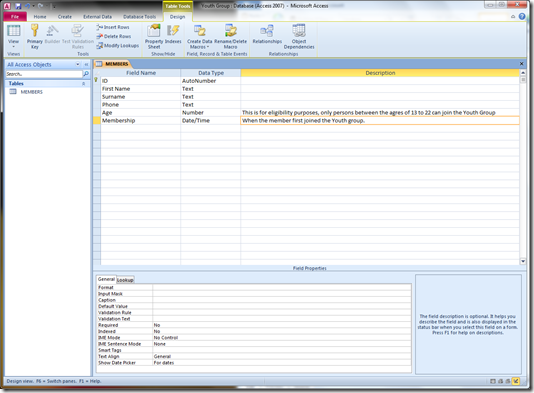Click scroll up arrow of field grid
The image size is (534, 393).
coord(523,73)
